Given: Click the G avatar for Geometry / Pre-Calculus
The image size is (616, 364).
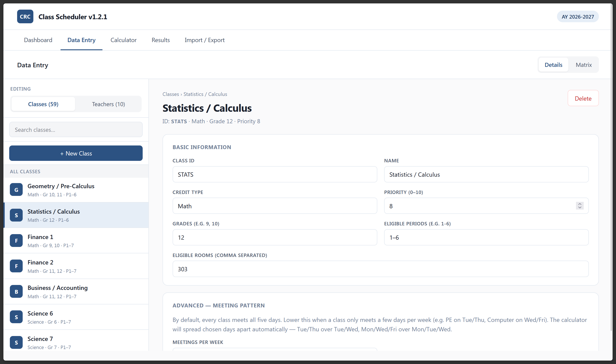Looking at the screenshot, I should (x=16, y=190).
